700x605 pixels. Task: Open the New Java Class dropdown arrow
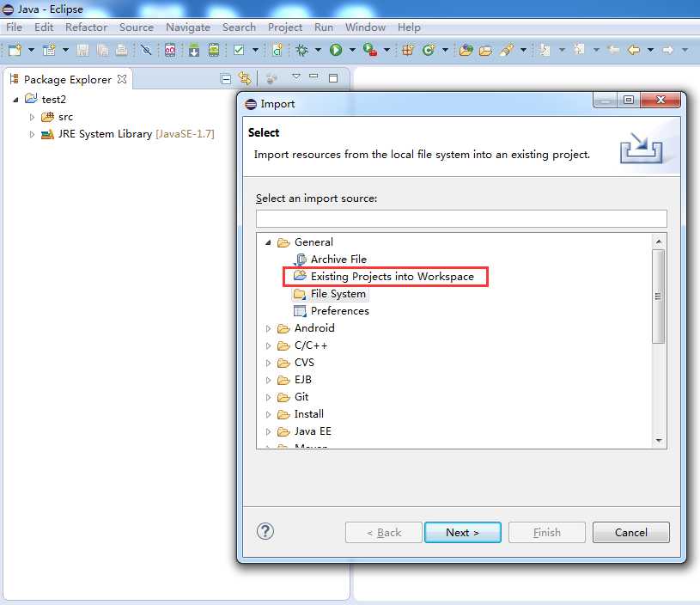(445, 50)
